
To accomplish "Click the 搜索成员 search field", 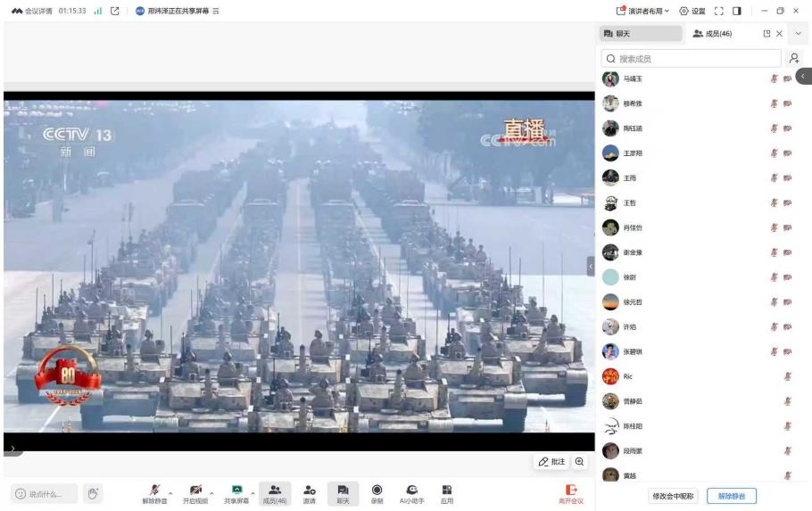I will coord(692,58).
